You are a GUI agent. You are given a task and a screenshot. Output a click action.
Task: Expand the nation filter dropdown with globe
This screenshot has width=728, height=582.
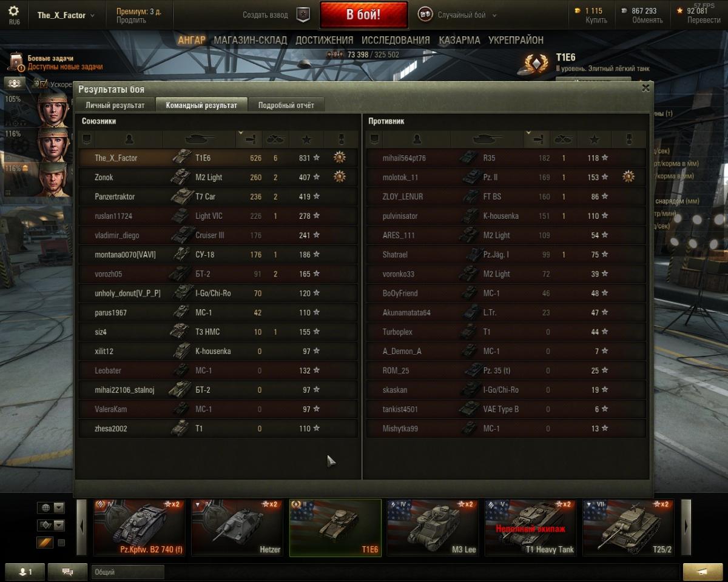coord(51,507)
